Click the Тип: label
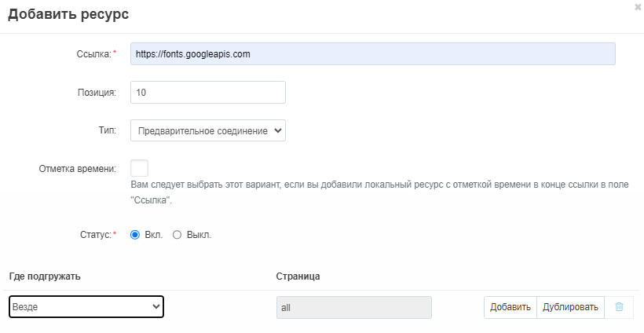The height and width of the screenshot is (333, 644). tap(108, 130)
